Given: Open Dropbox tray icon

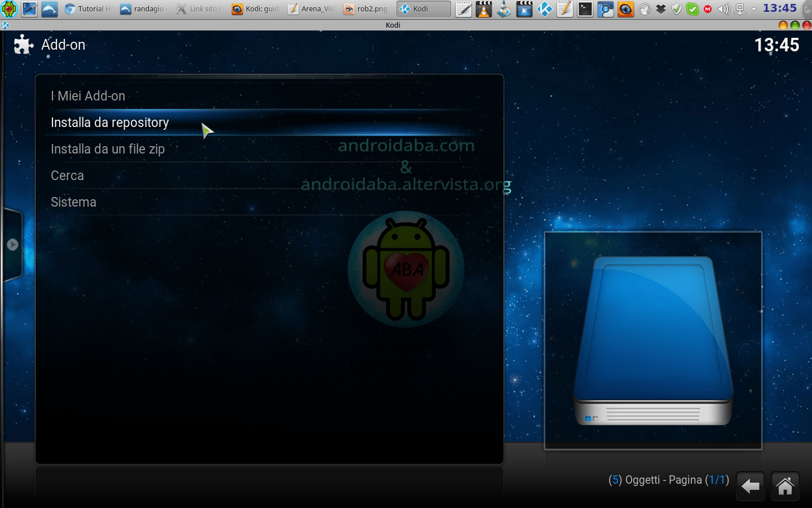Looking at the screenshot, I should pos(661,8).
